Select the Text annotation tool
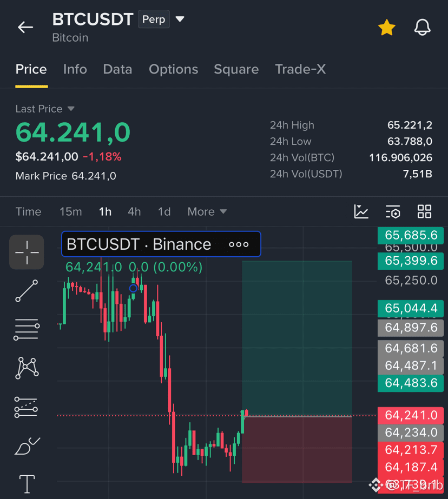The height and width of the screenshot is (499, 448). pyautogui.click(x=27, y=484)
